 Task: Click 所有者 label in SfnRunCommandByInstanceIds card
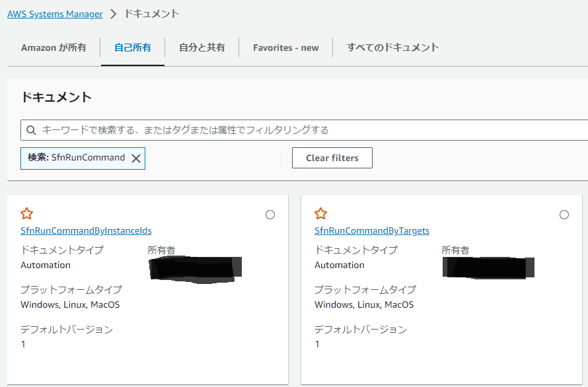tap(161, 250)
